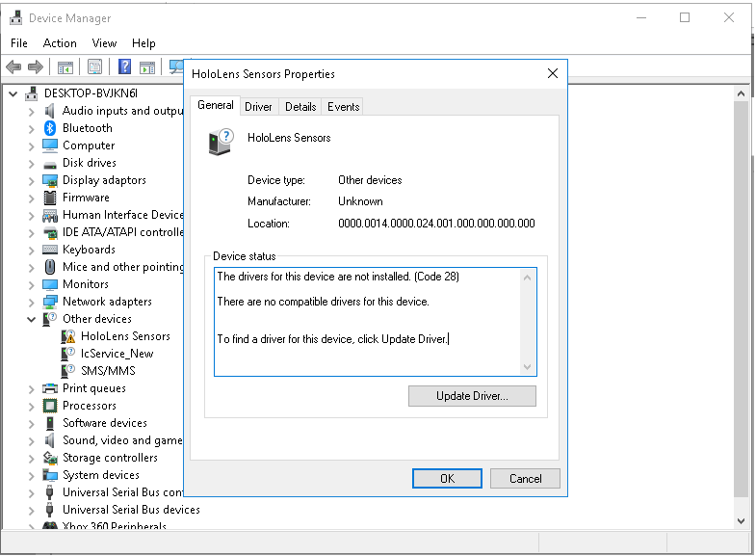Expand the Universal Serial Bus devices category
Screen dimensions: 756x556
pyautogui.click(x=32, y=511)
